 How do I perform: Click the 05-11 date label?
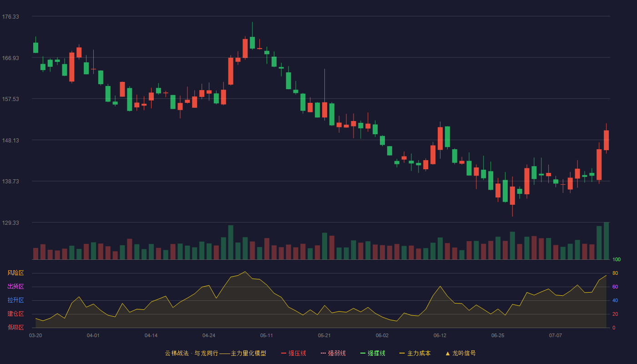267,335
